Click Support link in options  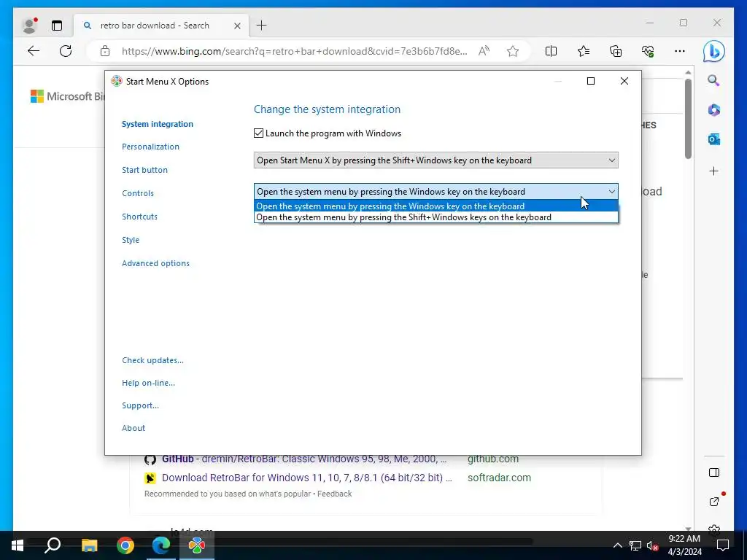click(140, 405)
